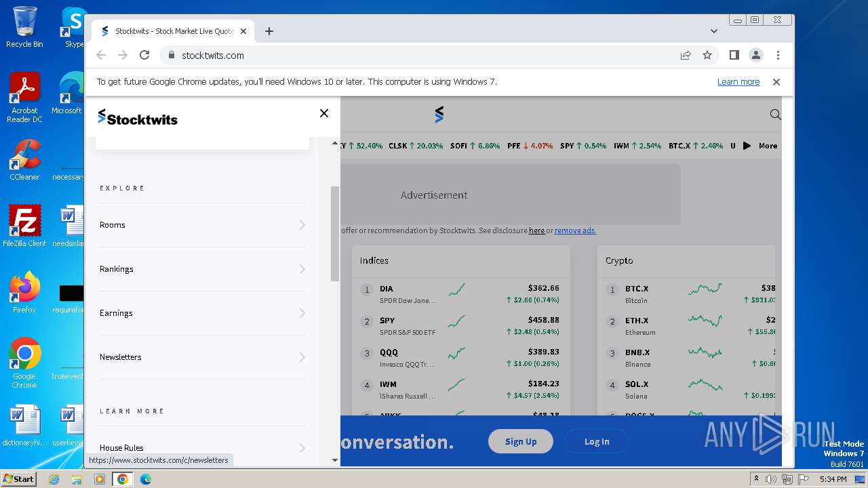Open More in ticker bar
Image resolution: width=868 pixels, height=488 pixels.
[768, 146]
